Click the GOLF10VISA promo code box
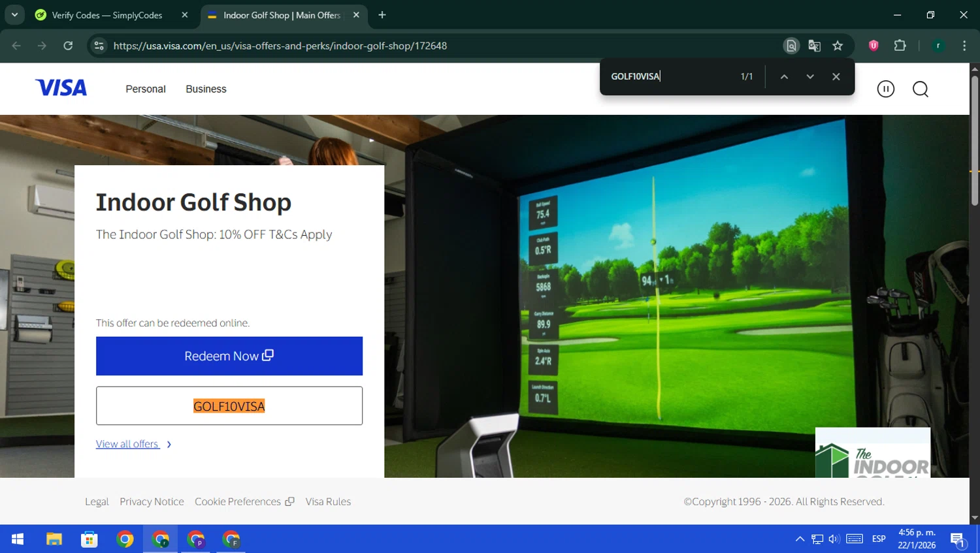980x553 pixels. point(229,405)
